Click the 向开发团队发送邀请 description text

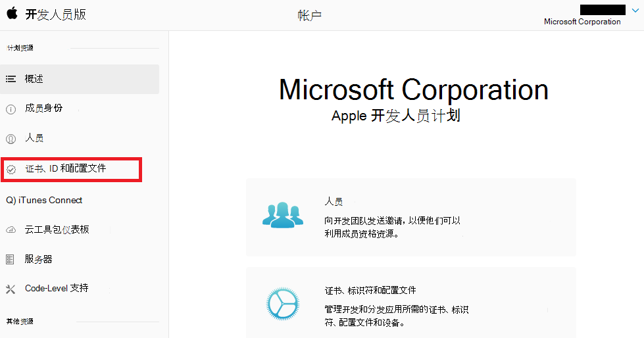pyautogui.click(x=392, y=227)
